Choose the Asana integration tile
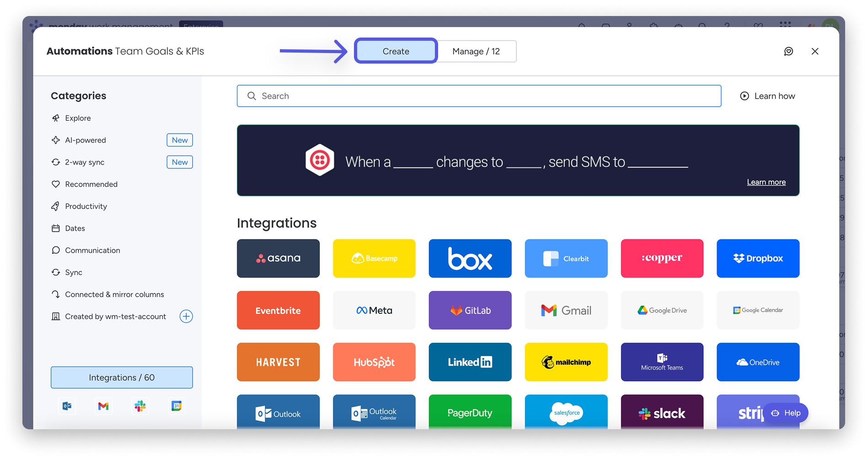 point(278,259)
